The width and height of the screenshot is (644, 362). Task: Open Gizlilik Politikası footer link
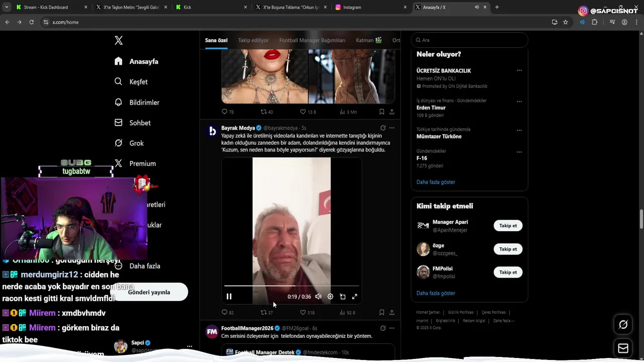coord(460,312)
